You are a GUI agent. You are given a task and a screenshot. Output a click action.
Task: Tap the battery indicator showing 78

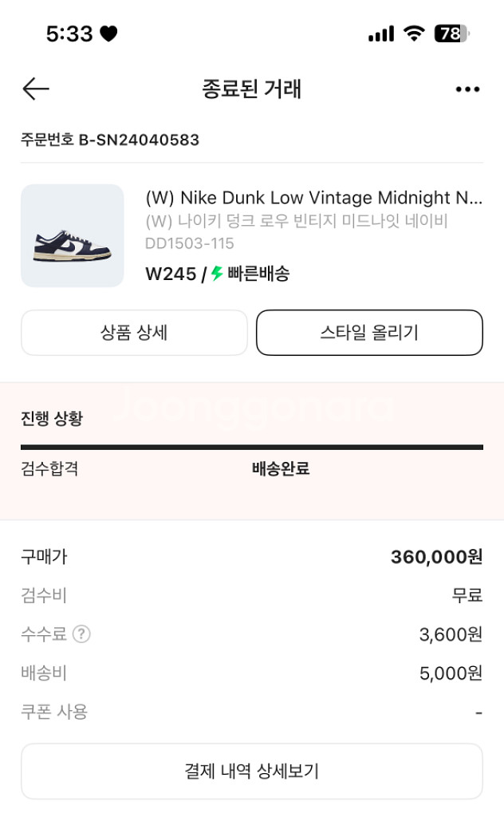coord(451,34)
